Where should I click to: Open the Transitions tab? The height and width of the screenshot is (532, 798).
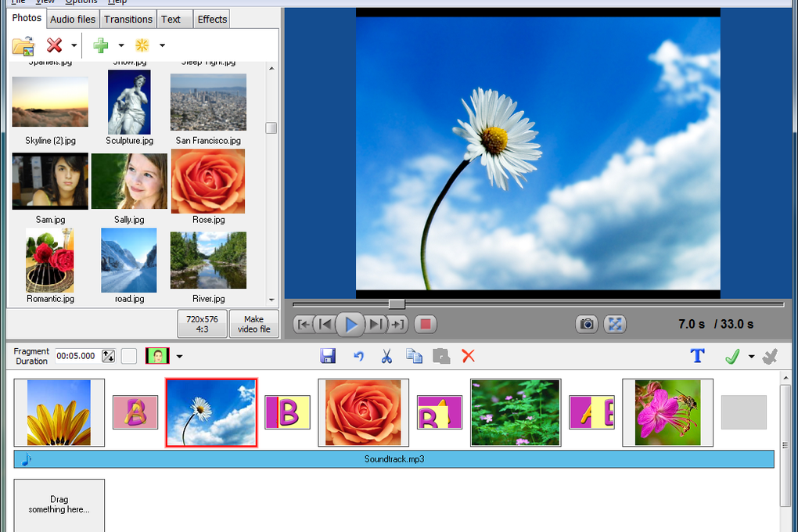click(x=128, y=20)
